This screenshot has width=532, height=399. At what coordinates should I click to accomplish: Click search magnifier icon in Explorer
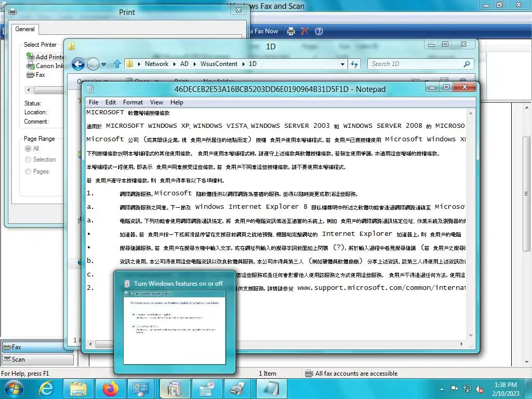[467, 64]
